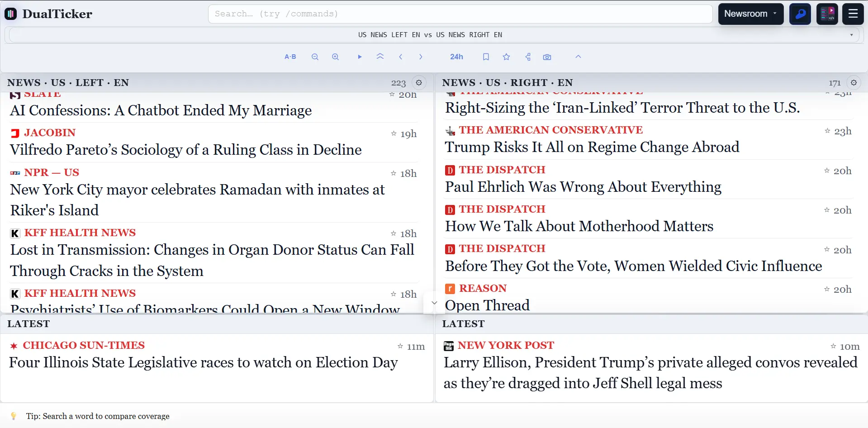Viewport: 868px width, 428px height.
Task: Star the Reason Open Thread item
Action: tap(827, 289)
